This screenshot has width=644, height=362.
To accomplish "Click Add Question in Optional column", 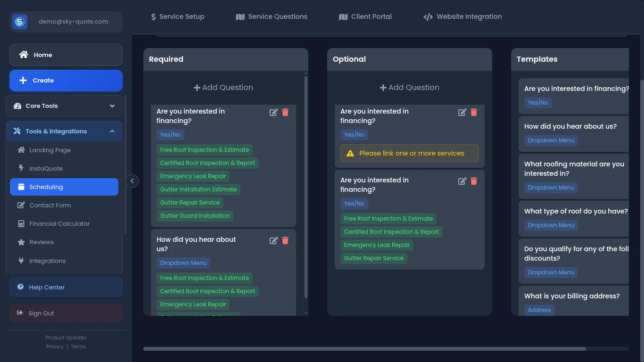I will tap(410, 88).
